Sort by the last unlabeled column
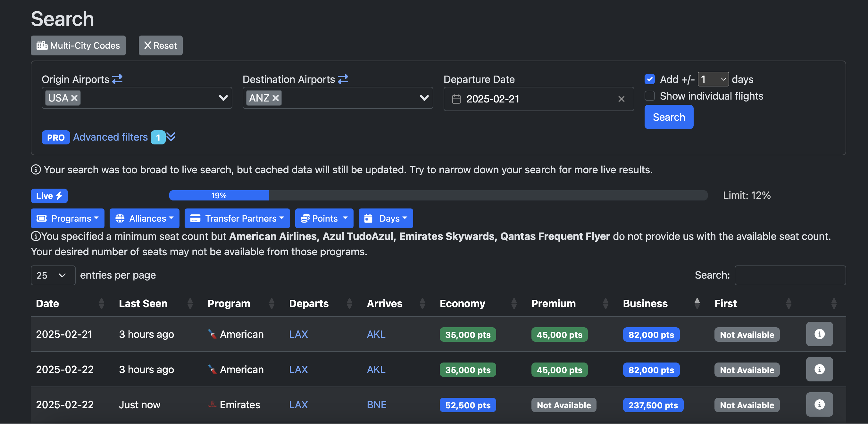 (834, 304)
